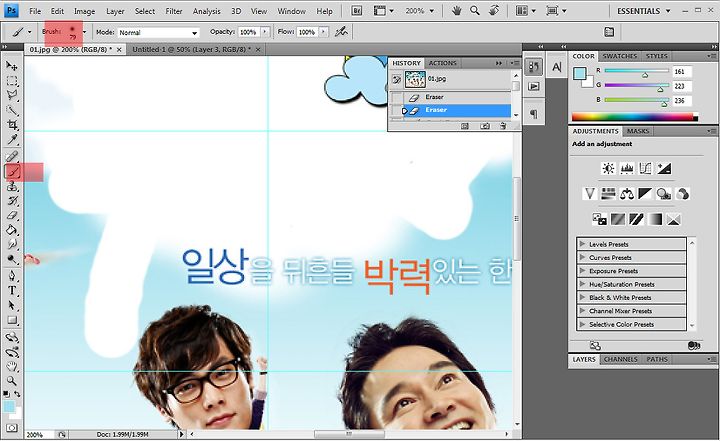Select the Paint Bucket tool
This screenshot has height=441, width=720.
[12, 230]
